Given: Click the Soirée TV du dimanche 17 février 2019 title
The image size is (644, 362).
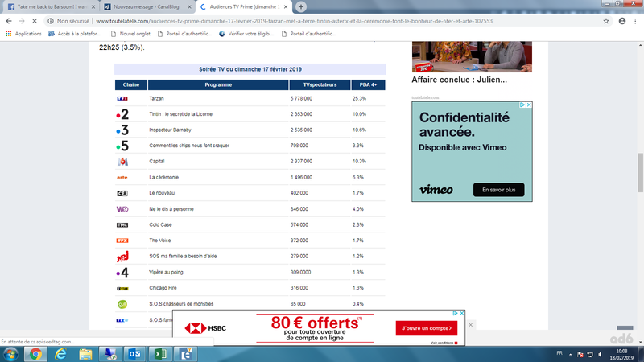Looking at the screenshot, I should click(250, 69).
